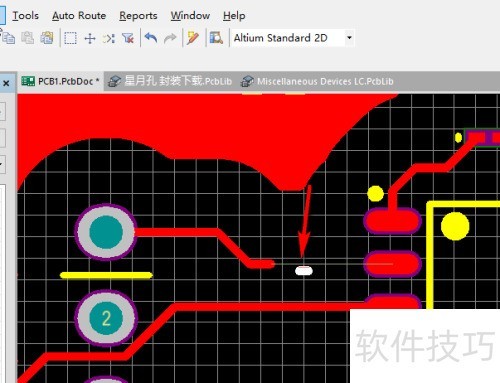Click the grayed-out Paste icon
Image resolution: width=500 pixels, height=383 pixels.
27,38
